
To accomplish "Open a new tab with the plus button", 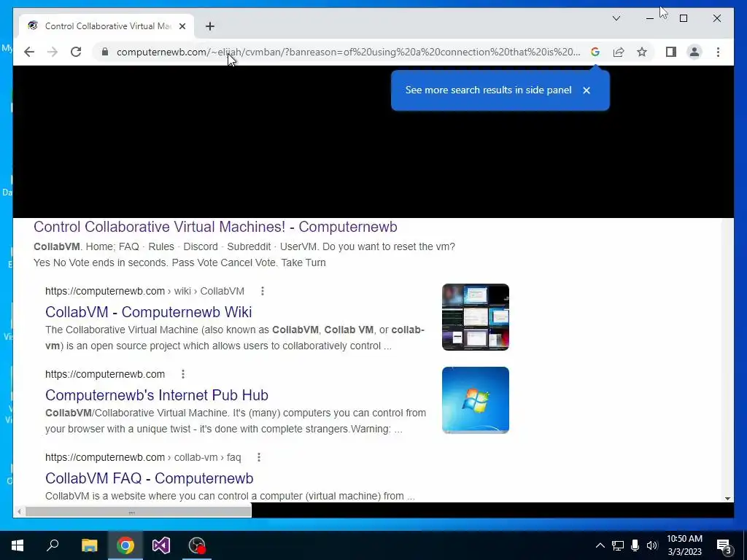I will (210, 26).
